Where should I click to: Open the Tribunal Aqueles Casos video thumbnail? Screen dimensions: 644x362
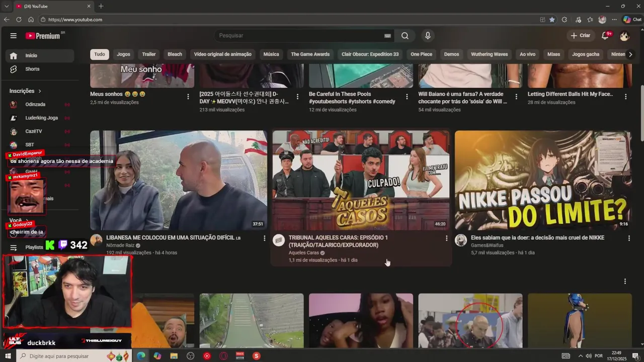point(361,180)
